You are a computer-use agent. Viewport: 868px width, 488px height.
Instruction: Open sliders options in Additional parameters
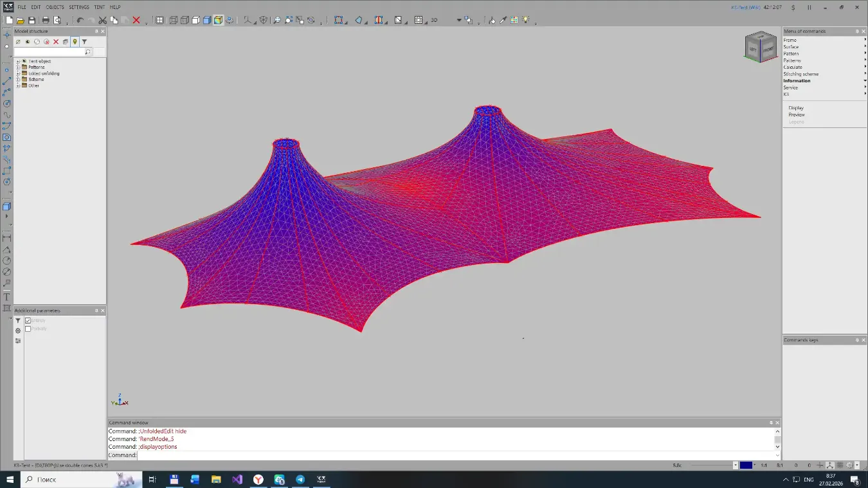[x=18, y=341]
